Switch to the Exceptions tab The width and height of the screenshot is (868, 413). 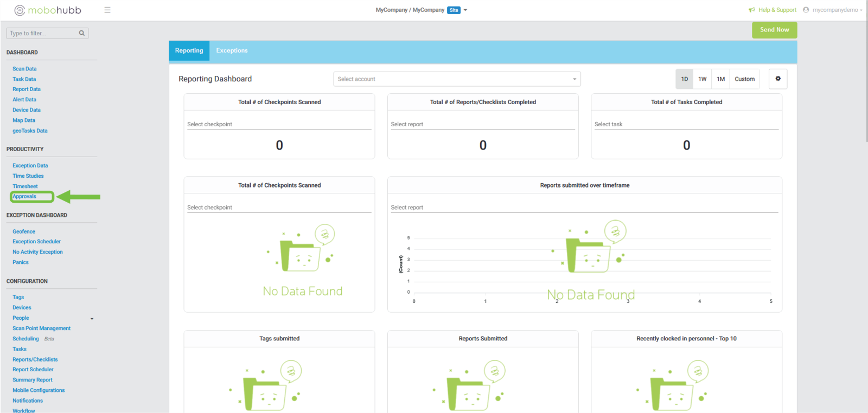[x=232, y=50]
